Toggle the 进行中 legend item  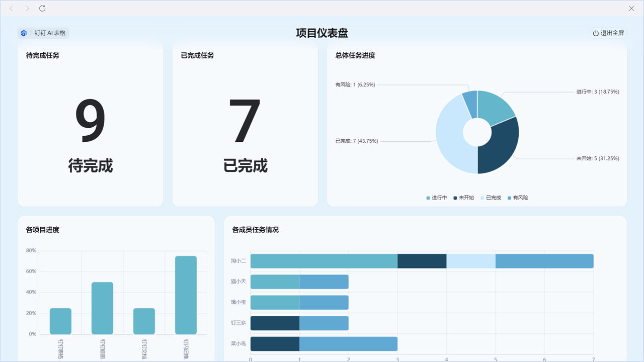coord(436,198)
